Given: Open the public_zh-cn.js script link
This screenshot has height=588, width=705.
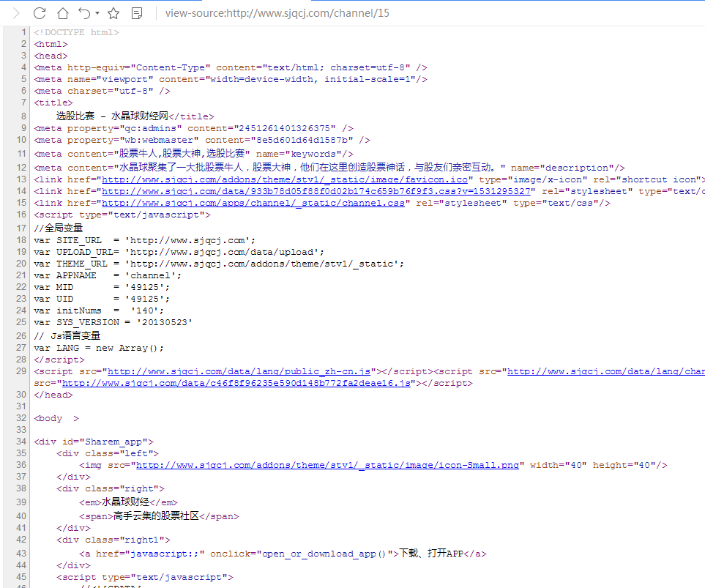Looking at the screenshot, I should tap(242, 371).
